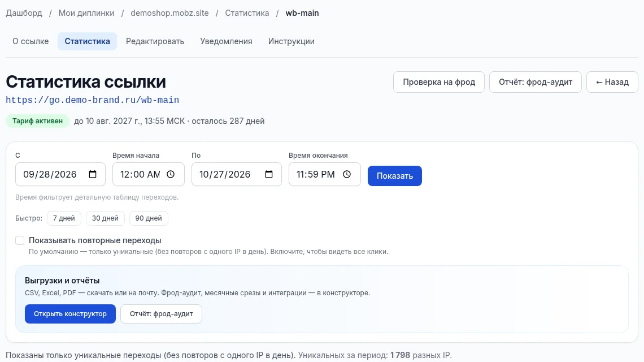
Task: Click the wb-main breadcrumb text
Action: [x=302, y=13]
